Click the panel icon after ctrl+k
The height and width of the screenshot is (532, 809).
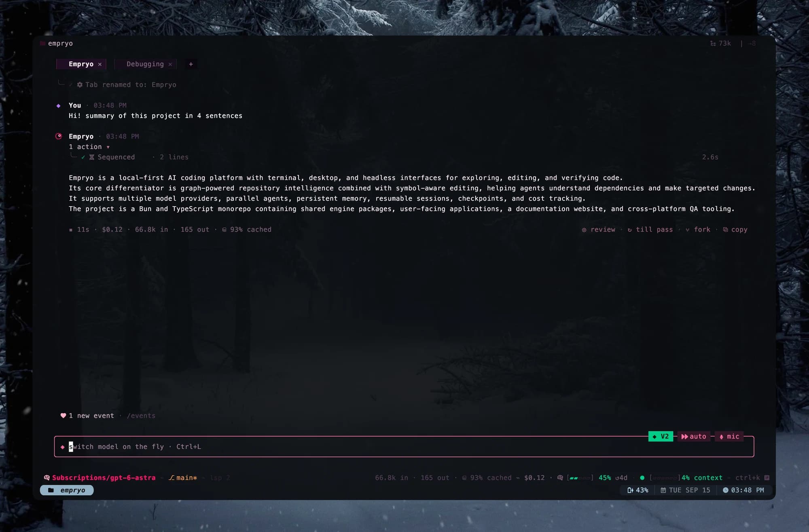767,478
